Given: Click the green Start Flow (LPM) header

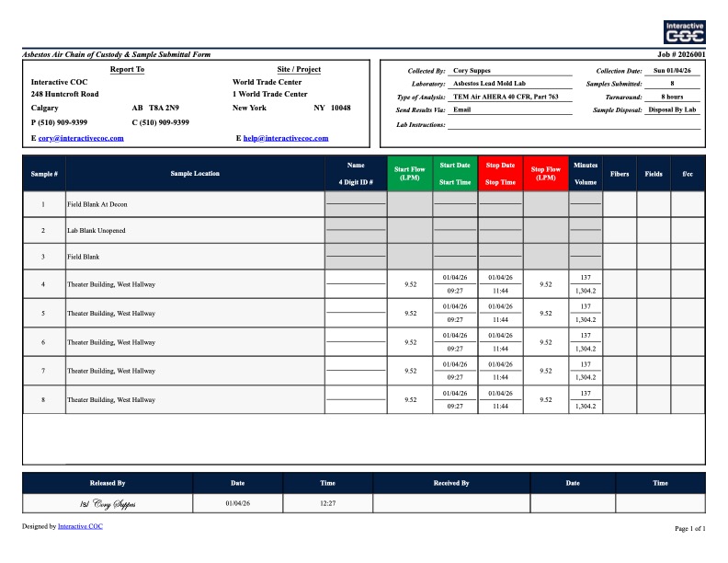Looking at the screenshot, I should click(409, 173).
